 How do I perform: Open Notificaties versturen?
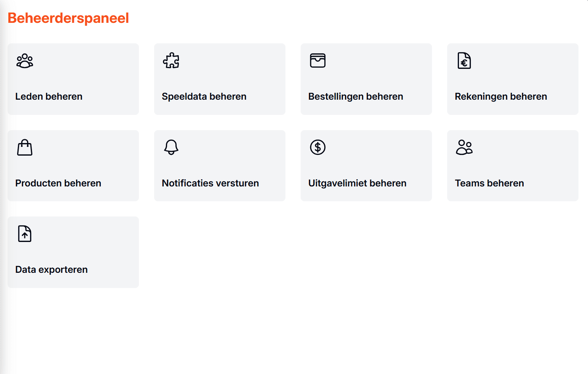[x=210, y=183]
